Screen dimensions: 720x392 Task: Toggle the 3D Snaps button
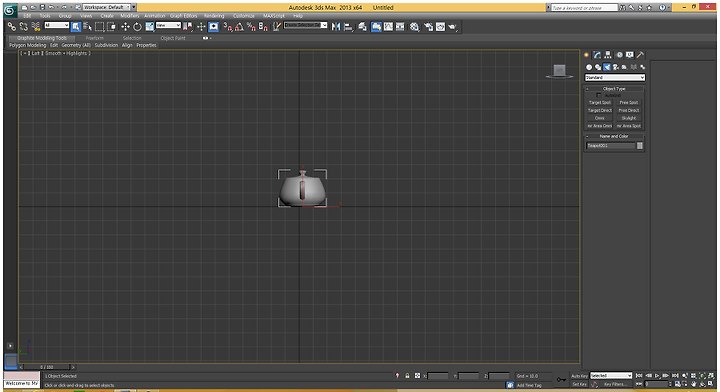[227, 27]
